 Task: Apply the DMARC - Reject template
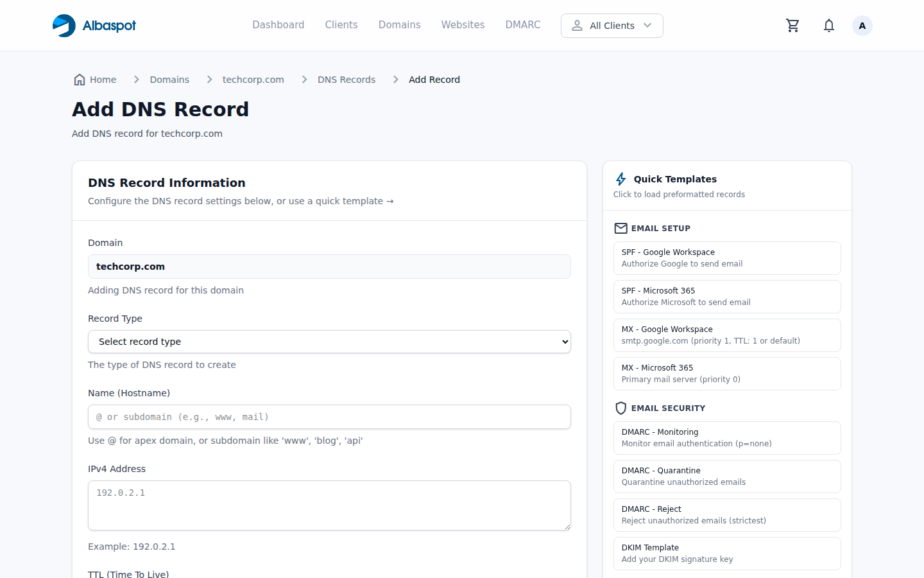click(726, 514)
